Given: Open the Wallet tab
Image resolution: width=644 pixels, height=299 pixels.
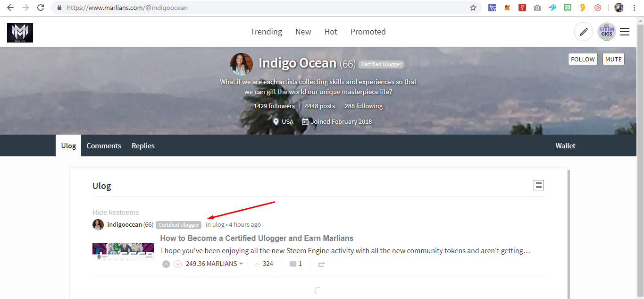Looking at the screenshot, I should tap(565, 145).
